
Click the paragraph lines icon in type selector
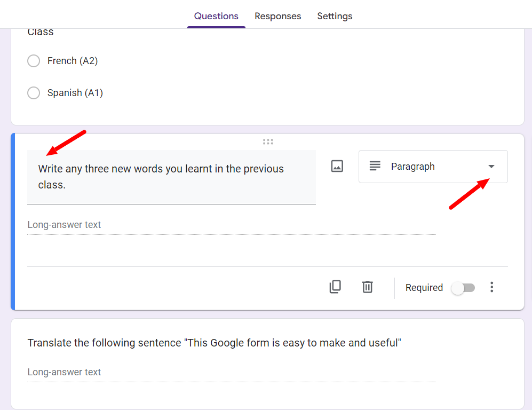[375, 167]
